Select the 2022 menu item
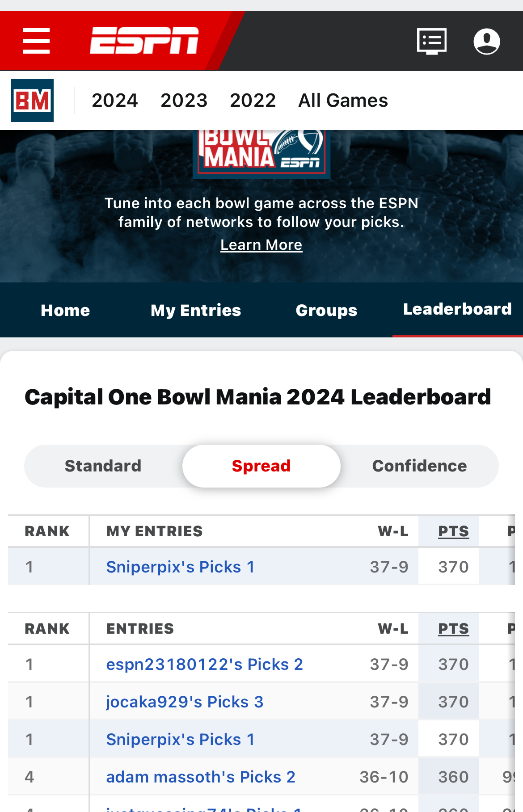 pyautogui.click(x=253, y=101)
